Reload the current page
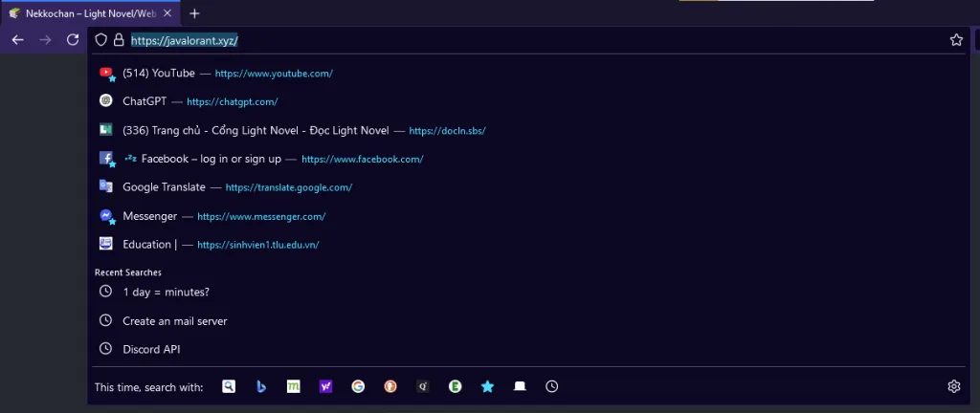This screenshot has height=413, width=980. [x=73, y=40]
